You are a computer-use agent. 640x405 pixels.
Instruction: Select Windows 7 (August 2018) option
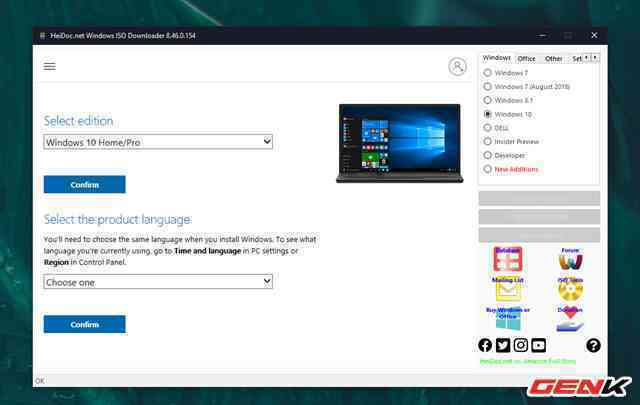(487, 87)
